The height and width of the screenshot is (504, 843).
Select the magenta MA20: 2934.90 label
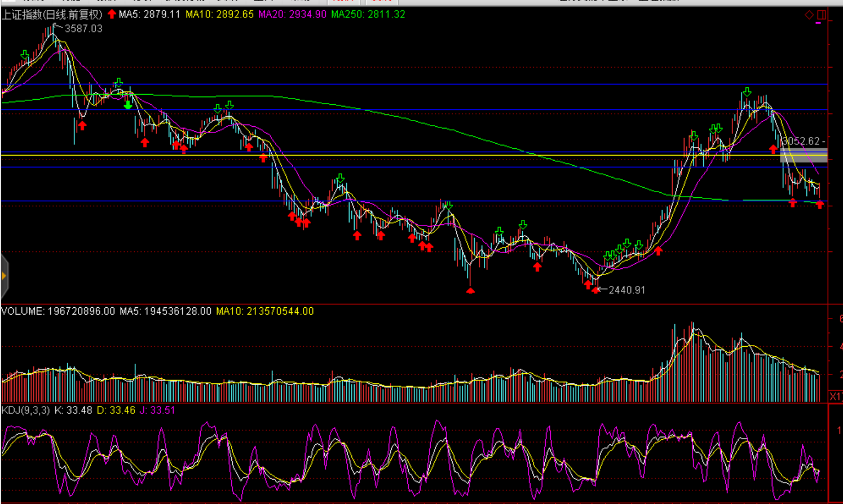coord(292,15)
